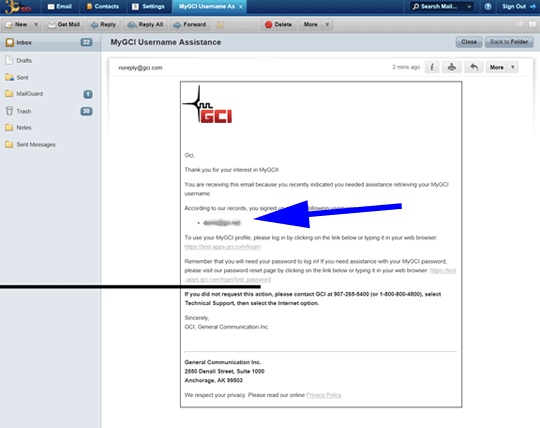Open the Email tab
The image size is (540, 428).
pyautogui.click(x=60, y=7)
